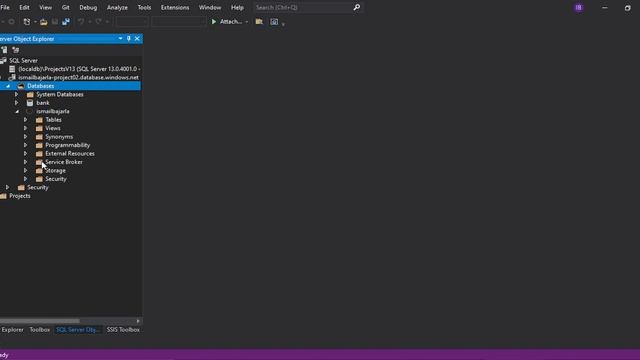Image resolution: width=640 pixels, height=360 pixels.
Task: Open the Solution Configurations combo box
Action: [132, 22]
